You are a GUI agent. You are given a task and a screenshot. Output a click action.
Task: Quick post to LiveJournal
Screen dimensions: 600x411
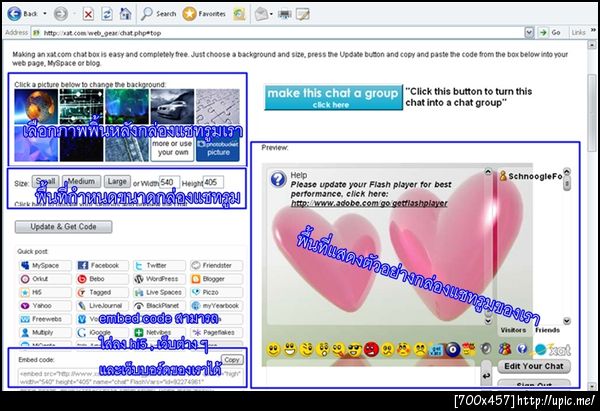click(102, 306)
